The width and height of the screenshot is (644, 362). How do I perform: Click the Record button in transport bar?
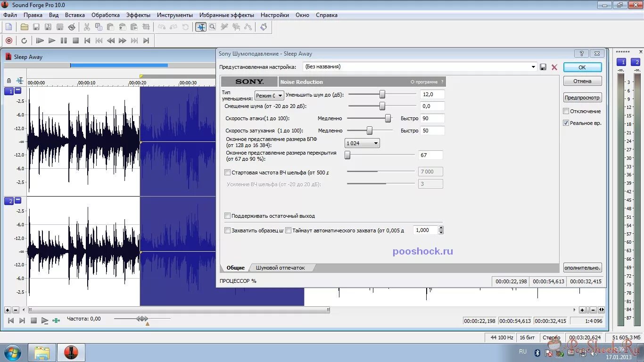(8, 41)
